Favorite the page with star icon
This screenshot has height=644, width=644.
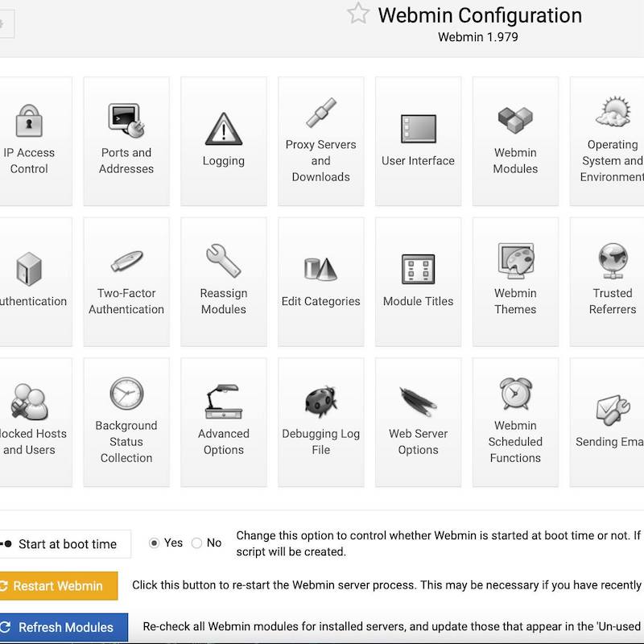(x=358, y=13)
